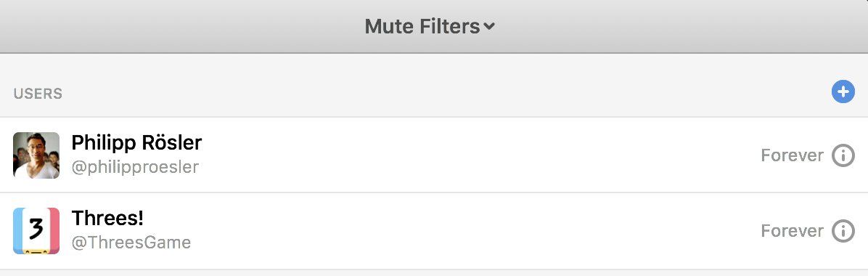Select the Threes! account name
This screenshot has height=276, width=868.
point(107,219)
